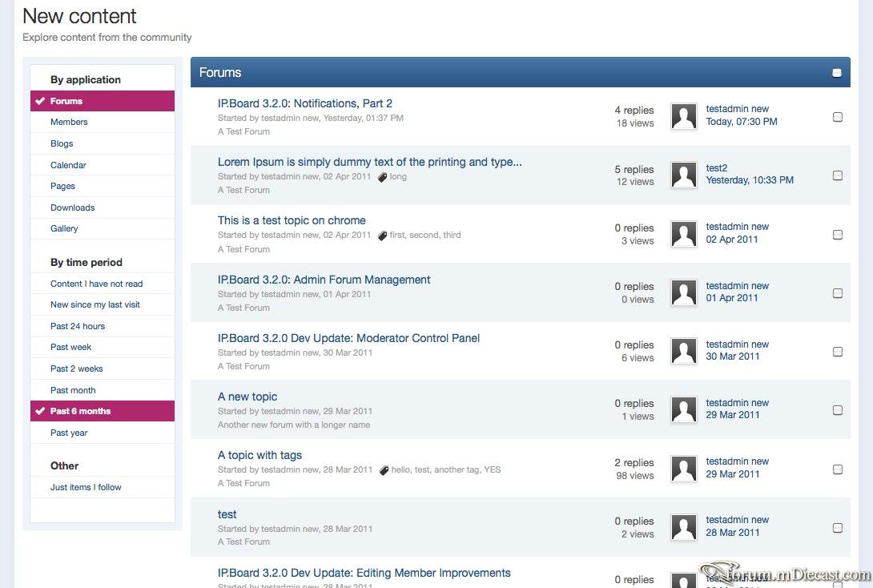Click 'Yesterday, 10:33 PM' last post link
Viewport: 873px width, 588px height.
click(x=750, y=180)
